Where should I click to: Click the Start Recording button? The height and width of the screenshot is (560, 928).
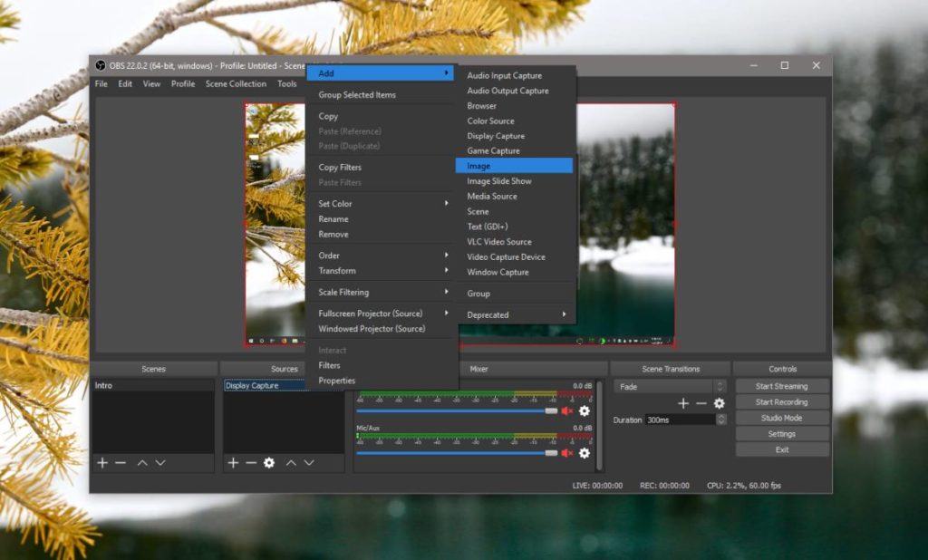coord(781,401)
